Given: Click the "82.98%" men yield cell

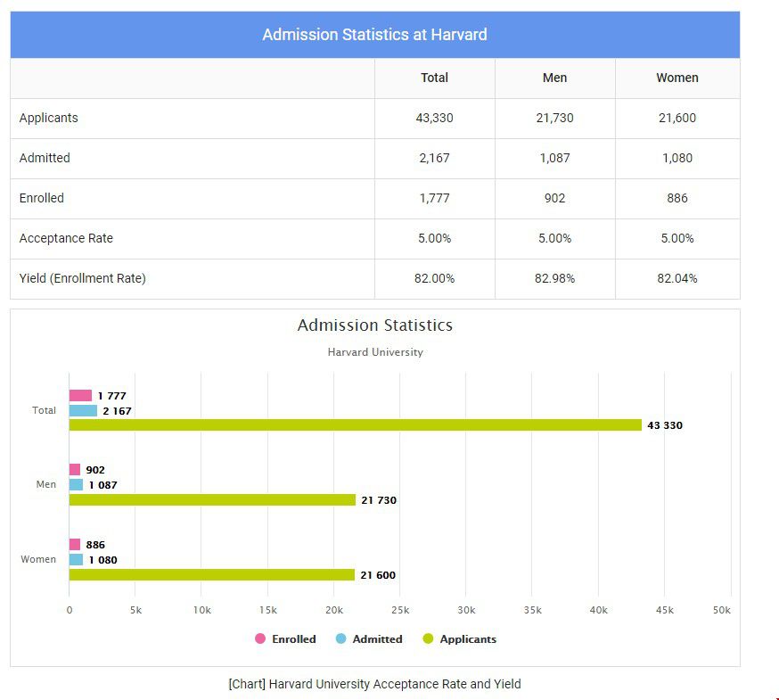Looking at the screenshot, I should [554, 278].
